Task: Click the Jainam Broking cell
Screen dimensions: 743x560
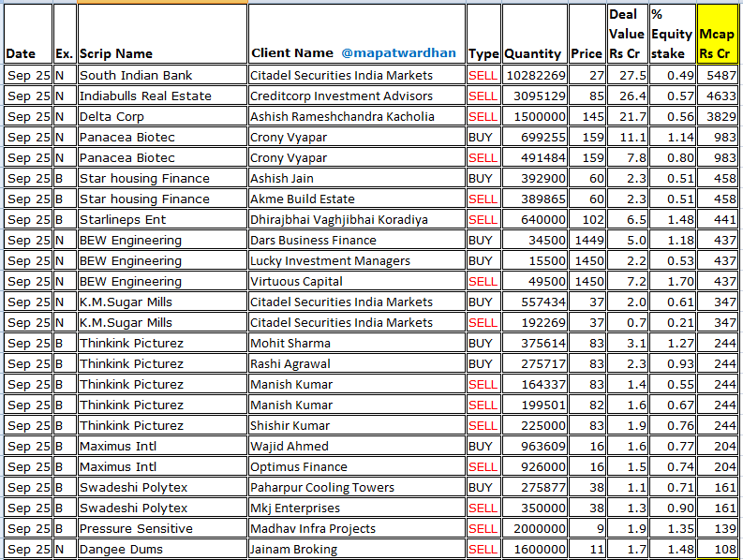Action: click(357, 549)
